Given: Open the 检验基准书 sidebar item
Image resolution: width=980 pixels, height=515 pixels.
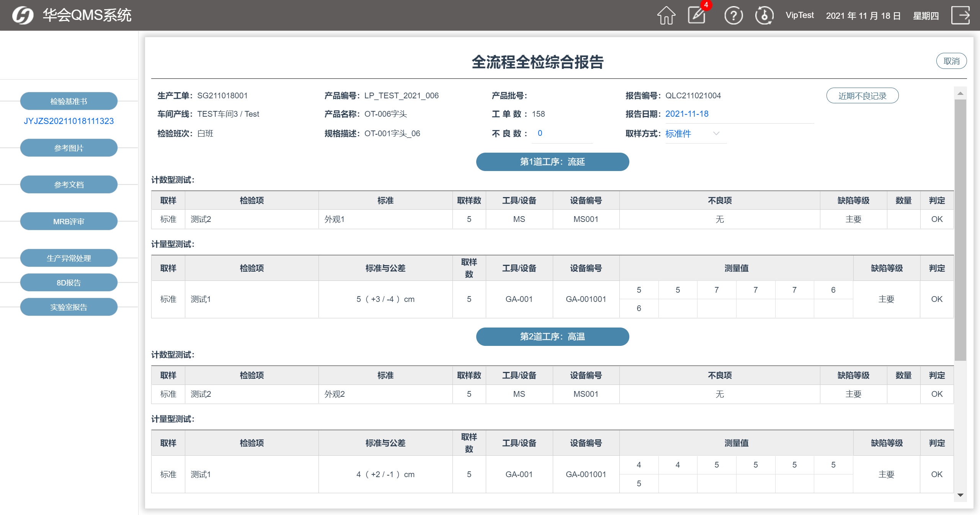Looking at the screenshot, I should tap(69, 101).
